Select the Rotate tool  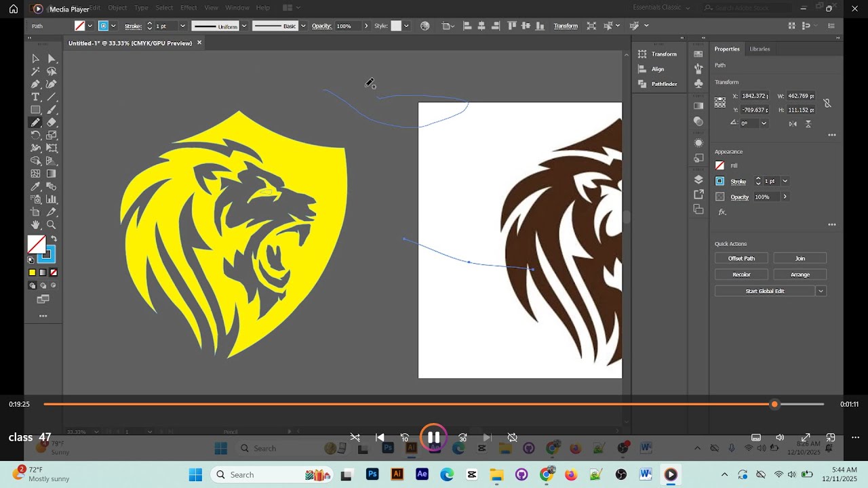click(35, 136)
